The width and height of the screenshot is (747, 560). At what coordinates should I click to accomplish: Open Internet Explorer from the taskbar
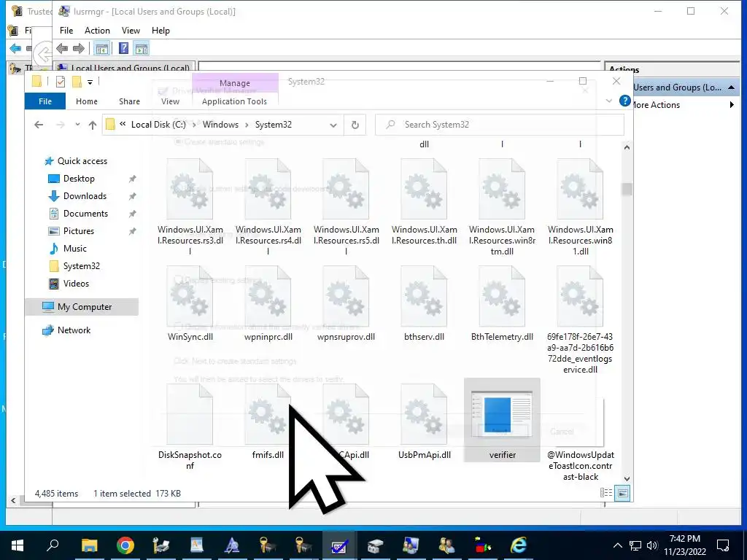519,545
